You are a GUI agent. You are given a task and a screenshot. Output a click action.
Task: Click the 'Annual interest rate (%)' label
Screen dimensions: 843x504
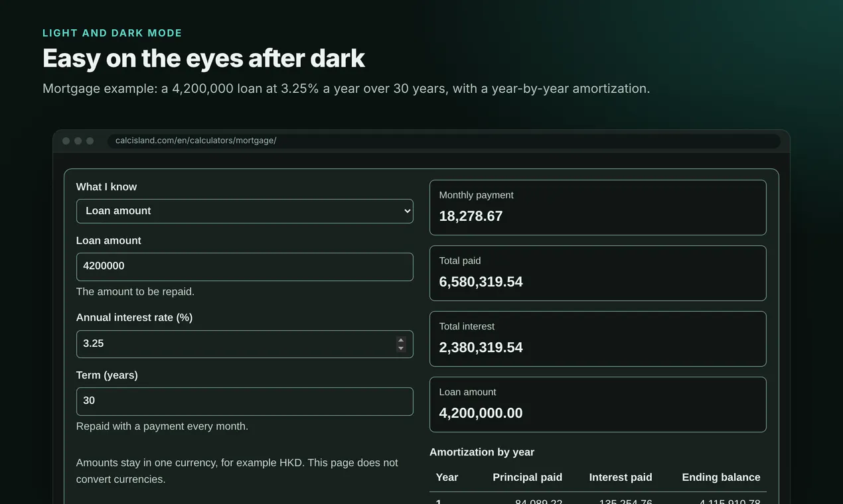(134, 318)
